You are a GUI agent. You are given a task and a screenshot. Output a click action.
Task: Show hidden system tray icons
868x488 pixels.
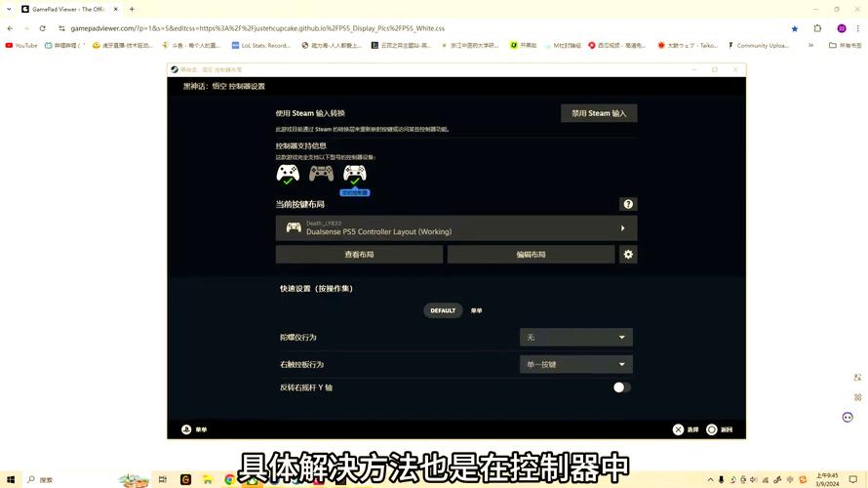point(710,479)
